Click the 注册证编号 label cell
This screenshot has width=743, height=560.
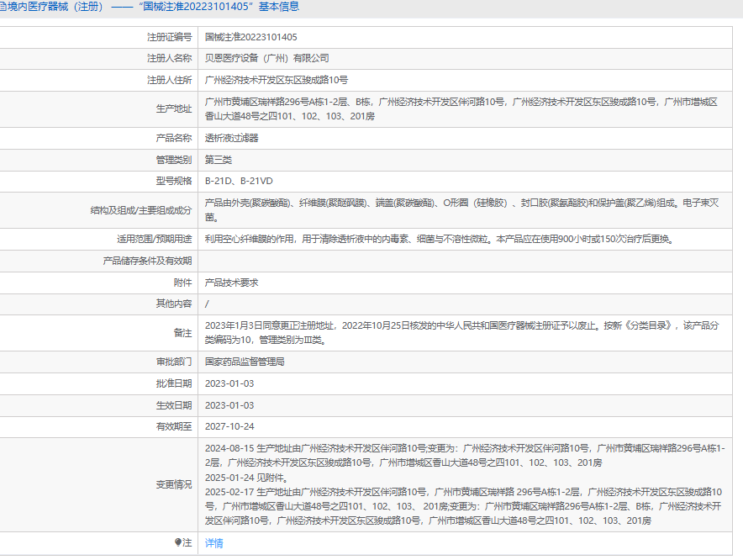tap(169, 37)
